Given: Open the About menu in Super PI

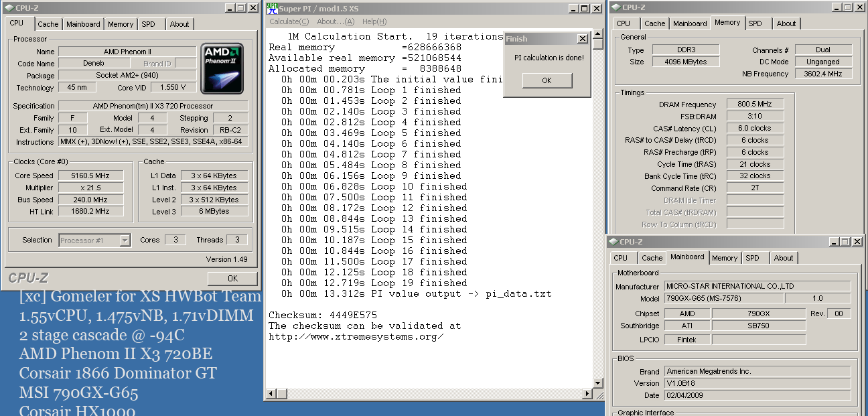Looking at the screenshot, I should coord(336,21).
